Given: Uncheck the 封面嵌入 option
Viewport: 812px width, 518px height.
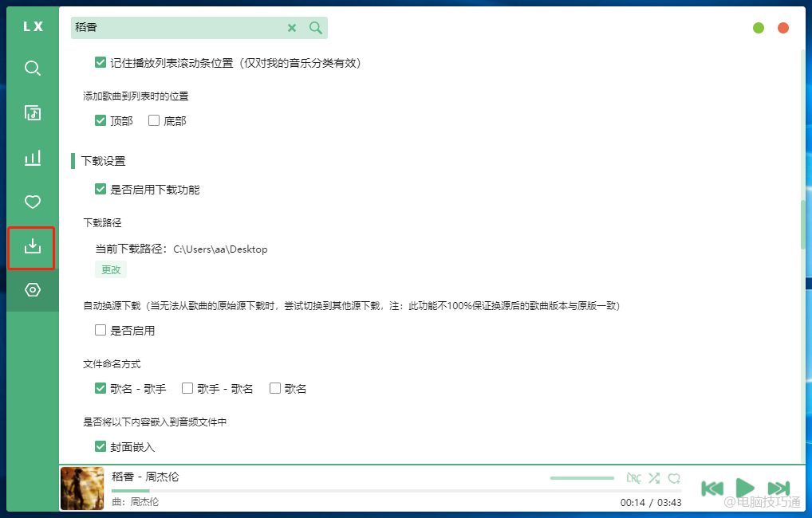Looking at the screenshot, I should (x=101, y=447).
